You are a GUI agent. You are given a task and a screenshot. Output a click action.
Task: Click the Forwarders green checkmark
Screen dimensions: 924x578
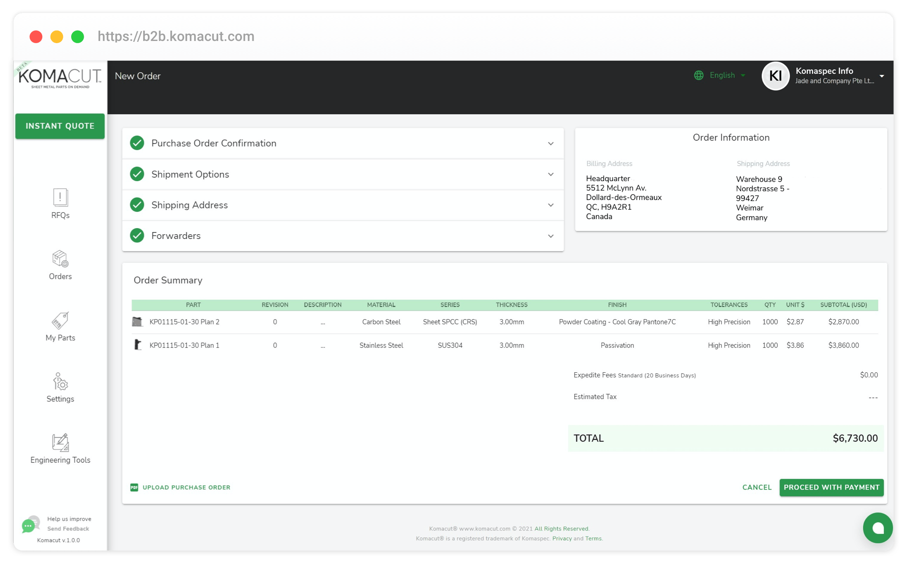tap(137, 236)
